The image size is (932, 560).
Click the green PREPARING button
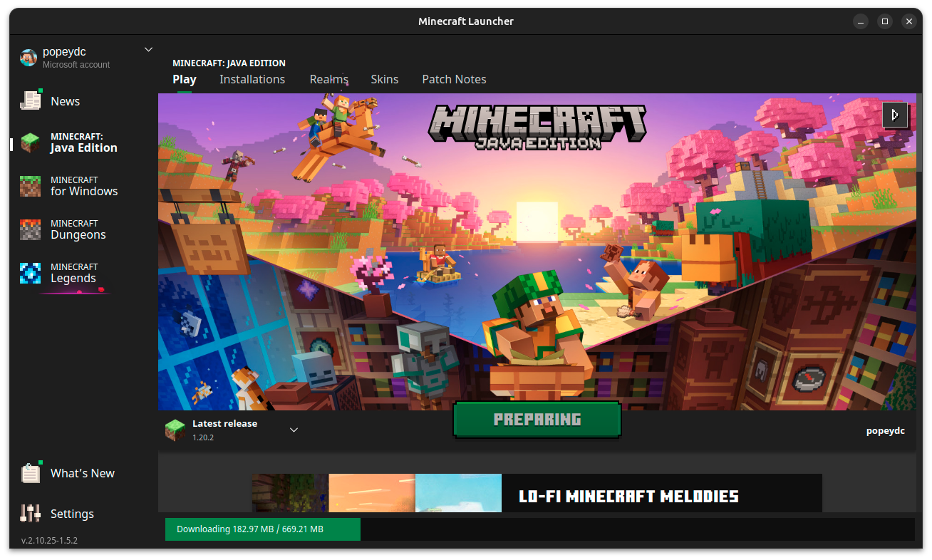point(537,419)
